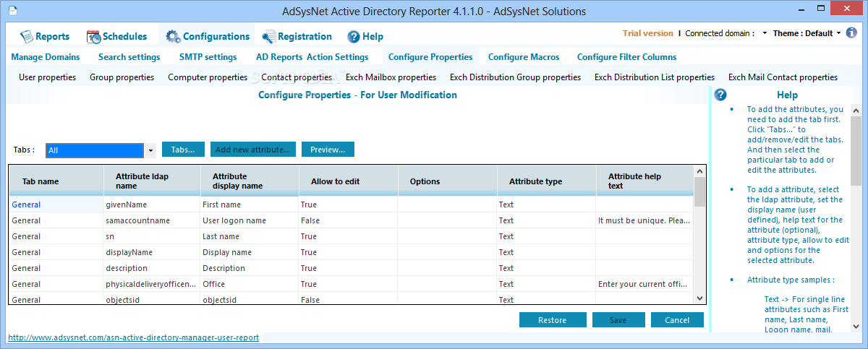Screen dimensions: 868x349
Task: Click First name display name cell
Action: click(x=250, y=204)
